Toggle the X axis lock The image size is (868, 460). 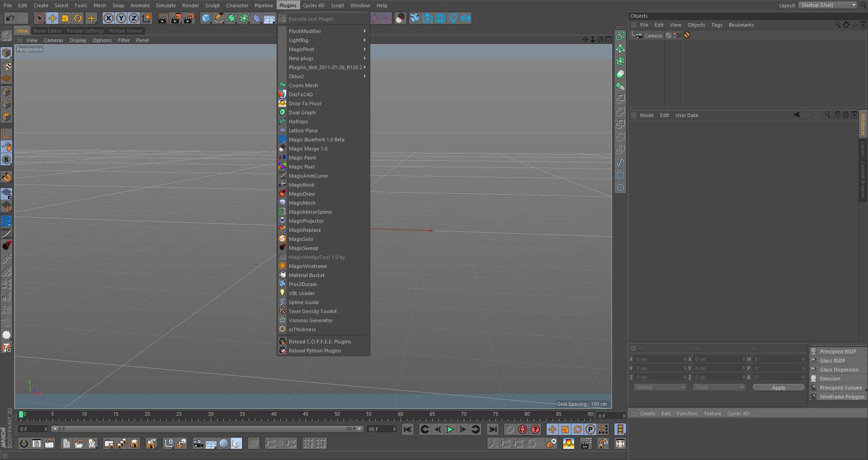coord(108,18)
